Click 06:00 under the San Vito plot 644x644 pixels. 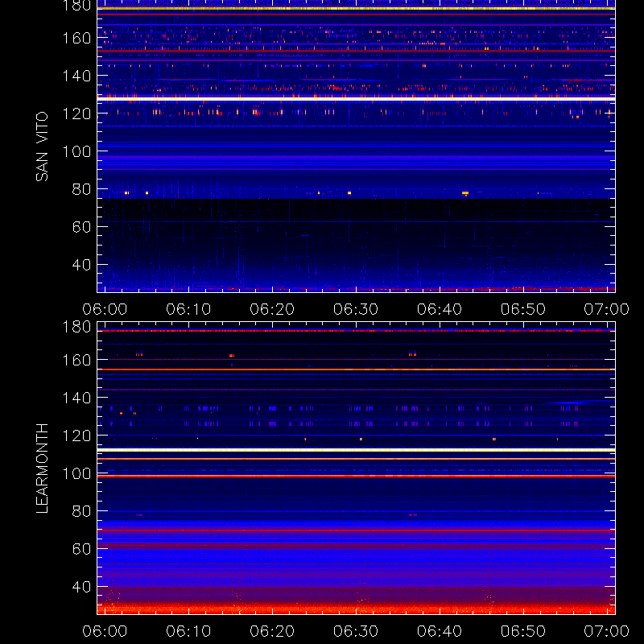click(x=105, y=309)
